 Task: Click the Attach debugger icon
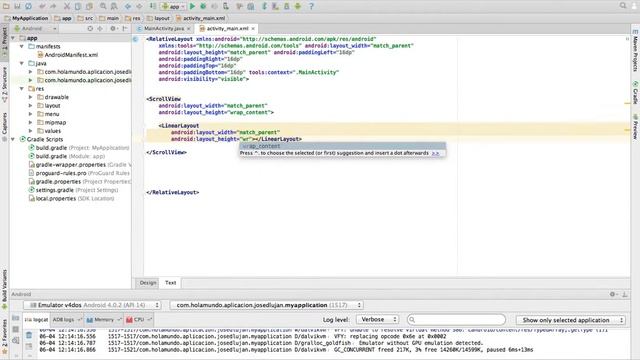[226, 6]
